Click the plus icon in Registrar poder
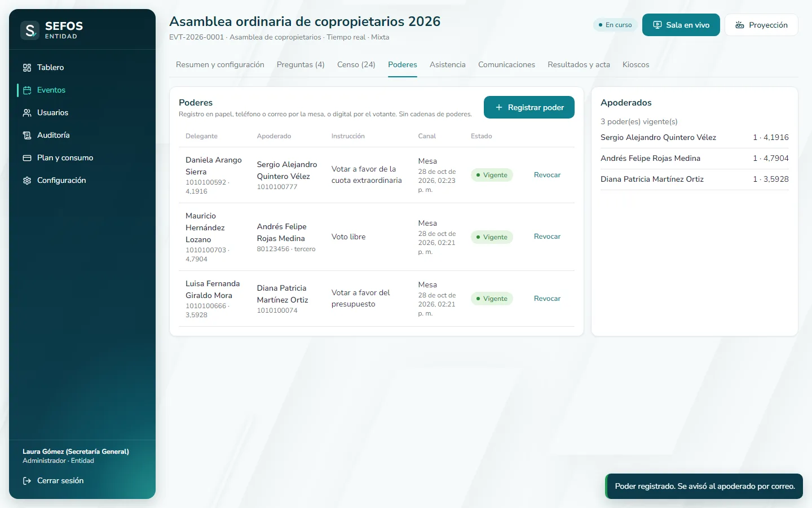The height and width of the screenshot is (508, 812). [499, 107]
